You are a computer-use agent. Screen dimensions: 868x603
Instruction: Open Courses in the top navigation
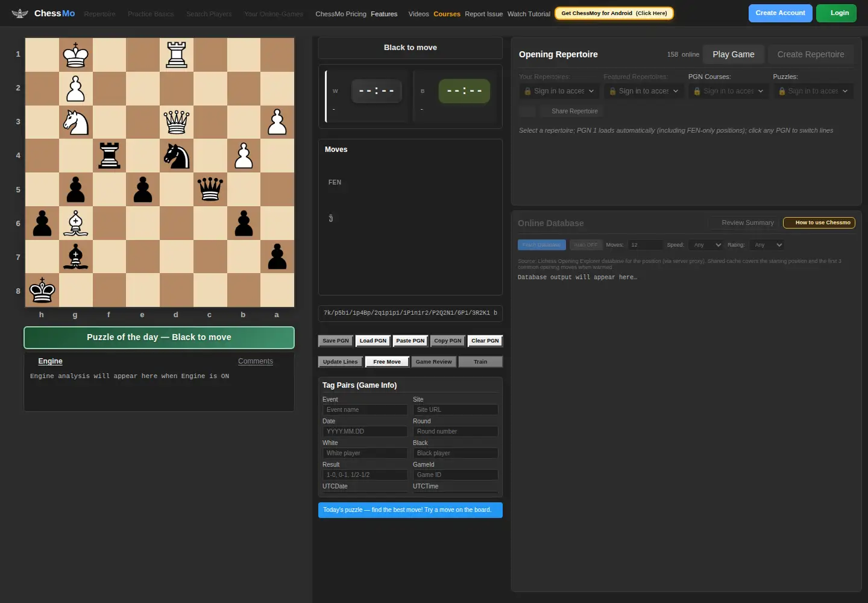tap(447, 14)
